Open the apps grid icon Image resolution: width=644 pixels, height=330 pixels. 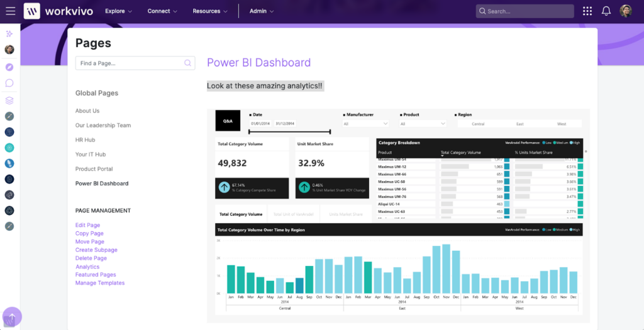pos(587,11)
